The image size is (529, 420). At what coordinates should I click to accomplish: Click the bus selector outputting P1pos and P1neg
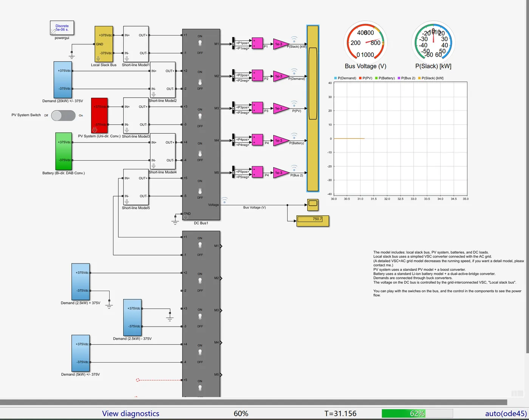233,43
